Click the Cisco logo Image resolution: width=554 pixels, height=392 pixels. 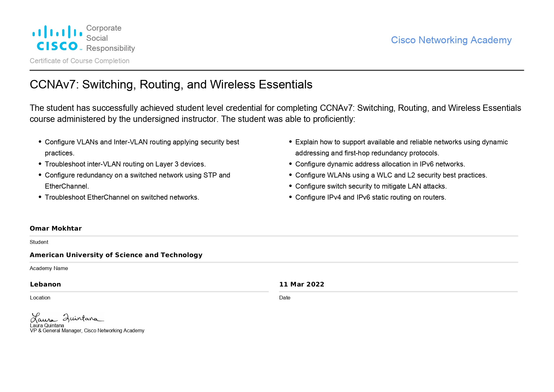[57, 38]
